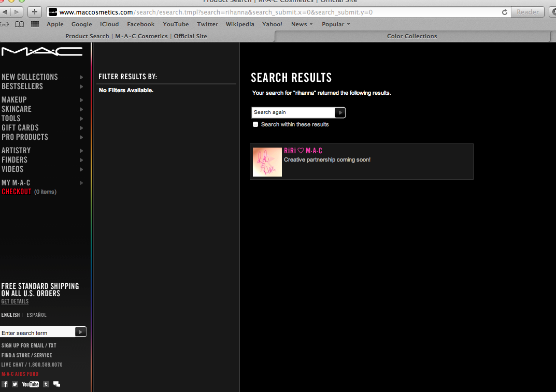Switch to the Color Collections tab

[412, 36]
